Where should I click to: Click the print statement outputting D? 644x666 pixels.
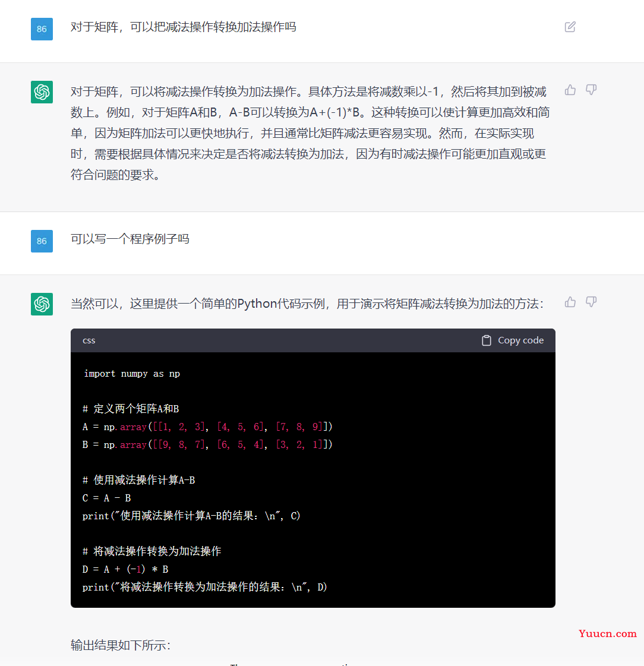click(205, 587)
